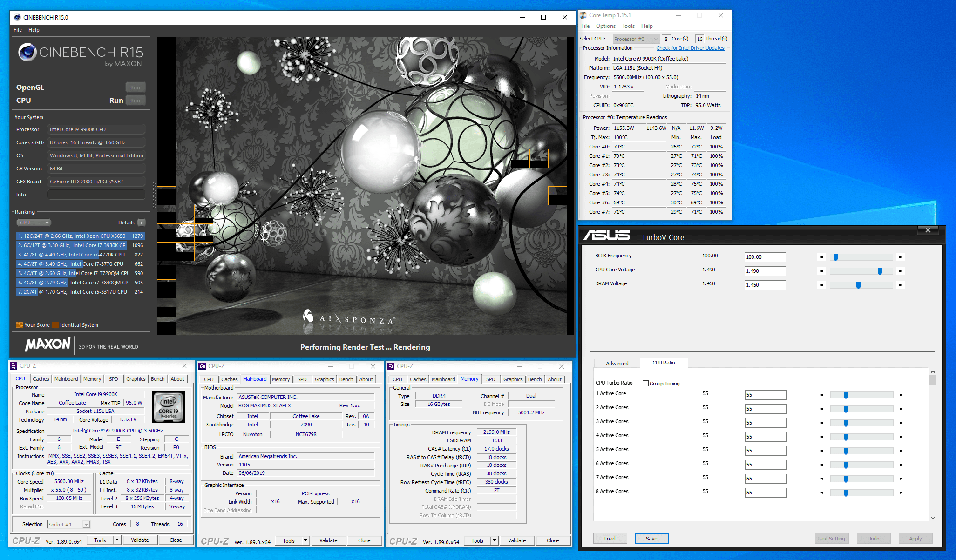
Task: Click Last Setting button in TurboV Core
Action: 832,539
